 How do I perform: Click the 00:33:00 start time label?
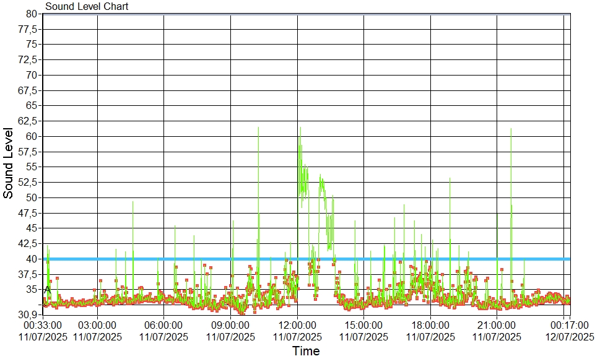click(42, 324)
